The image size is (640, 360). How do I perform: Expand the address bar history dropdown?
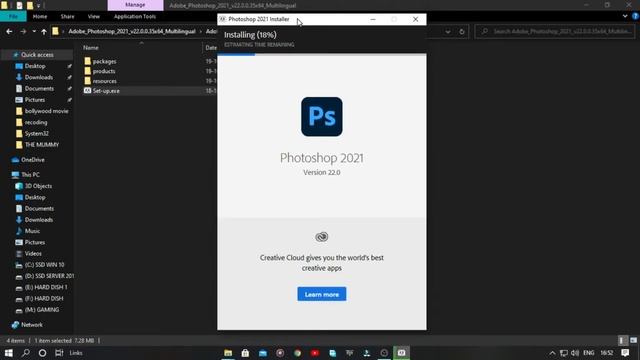(x=448, y=31)
